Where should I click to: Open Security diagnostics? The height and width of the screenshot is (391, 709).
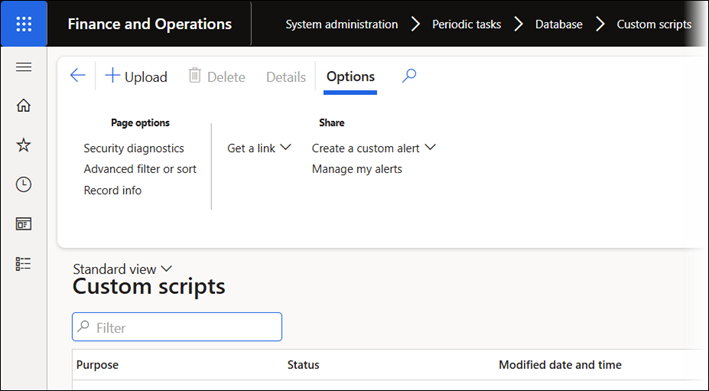(134, 148)
